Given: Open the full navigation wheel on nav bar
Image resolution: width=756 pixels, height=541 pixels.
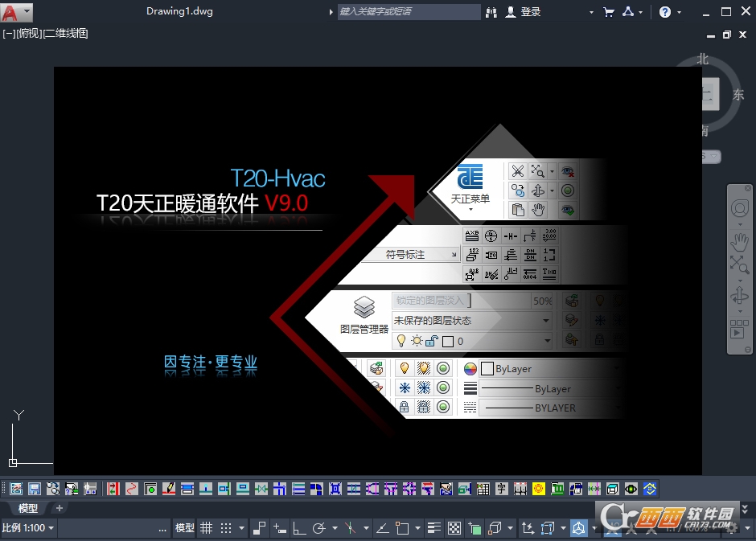Looking at the screenshot, I should (740, 208).
